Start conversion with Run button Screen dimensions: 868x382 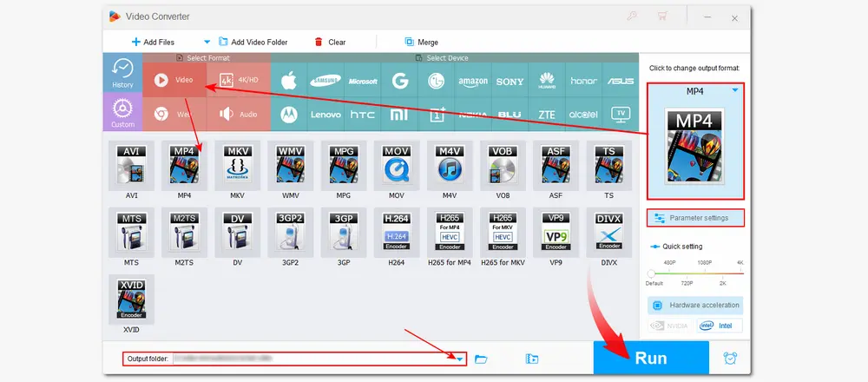pos(651,358)
